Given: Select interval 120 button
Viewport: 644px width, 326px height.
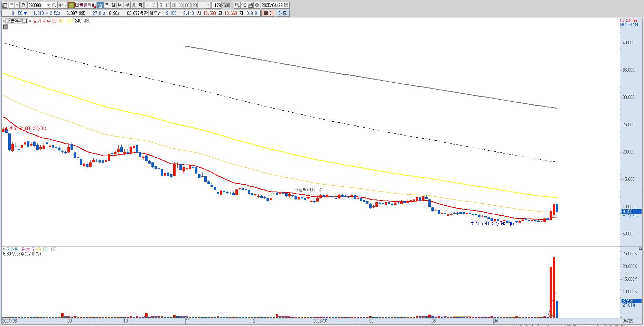Looking at the screenshot, I should pyautogui.click(x=194, y=5).
